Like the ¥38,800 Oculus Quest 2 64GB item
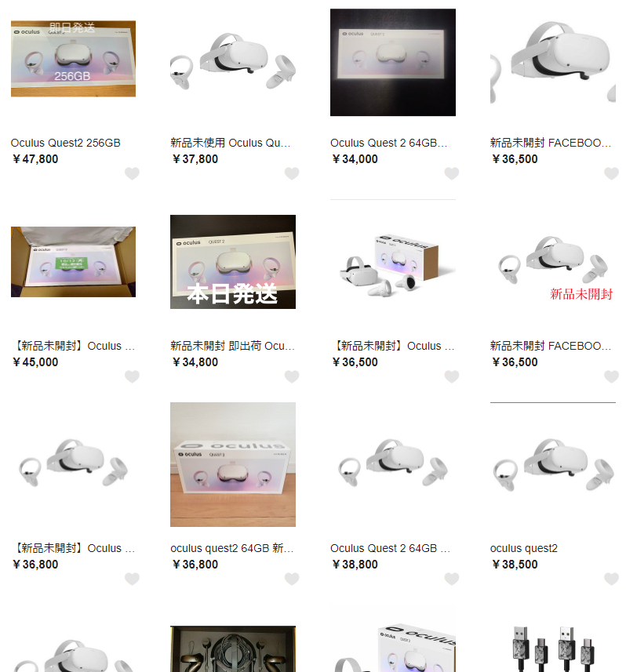The image size is (626, 672). tap(452, 579)
